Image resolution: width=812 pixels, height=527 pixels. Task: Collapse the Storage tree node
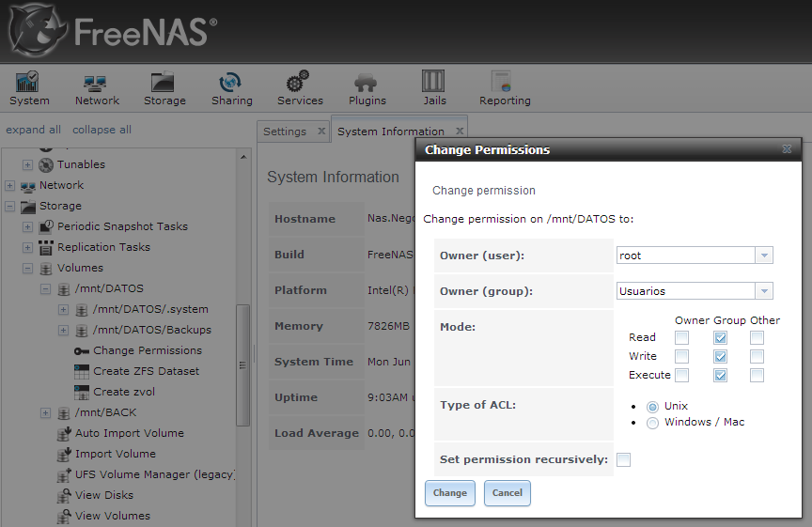9,206
